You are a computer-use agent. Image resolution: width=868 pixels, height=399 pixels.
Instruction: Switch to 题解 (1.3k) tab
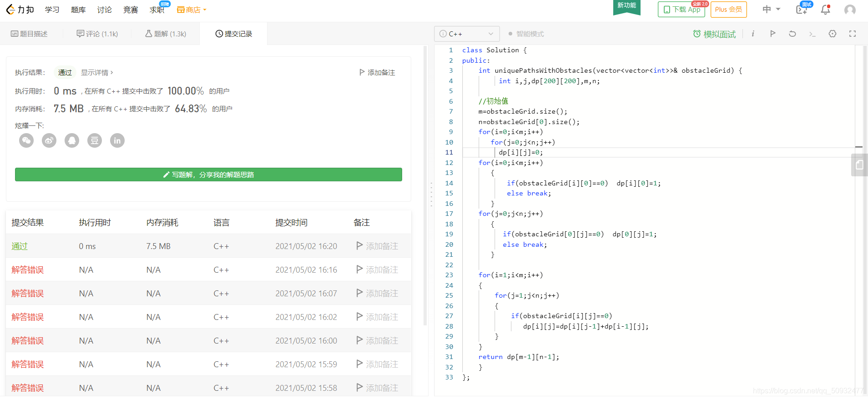(x=166, y=34)
